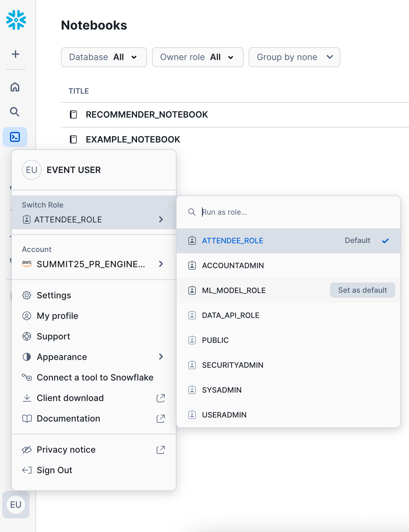Click the EVENT USER name header
Viewport: 409px width, 532px height.
(x=74, y=170)
